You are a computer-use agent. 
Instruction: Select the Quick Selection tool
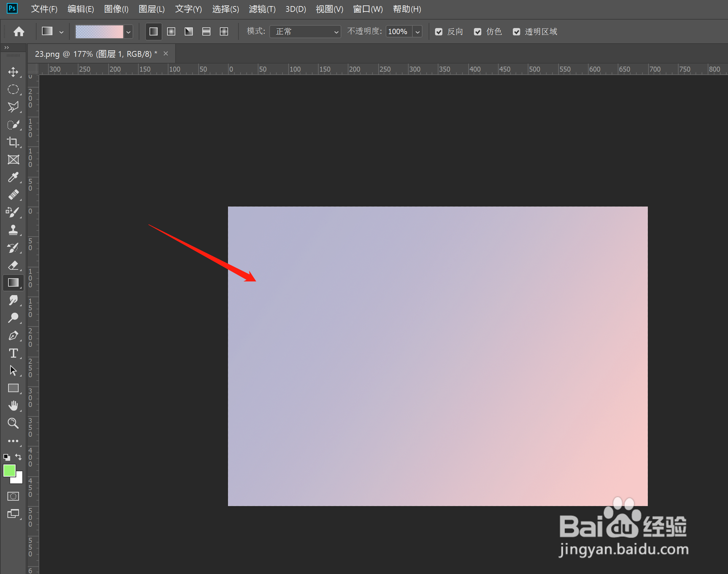click(13, 125)
